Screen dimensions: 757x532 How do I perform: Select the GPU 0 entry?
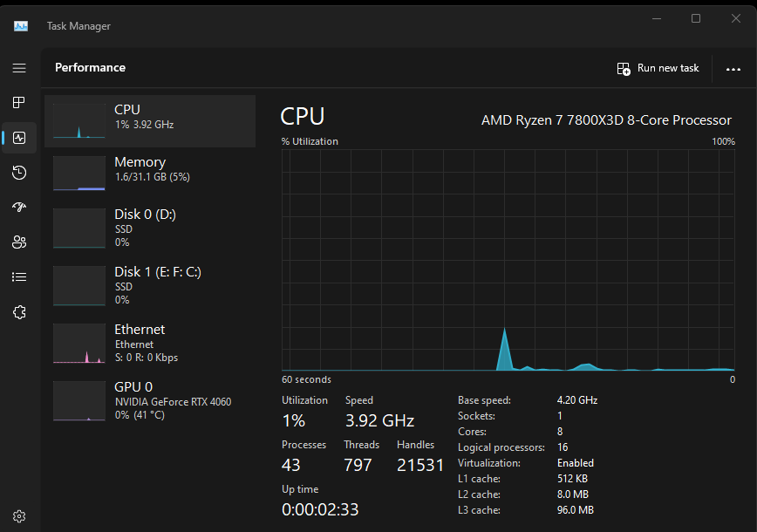pyautogui.click(x=150, y=400)
